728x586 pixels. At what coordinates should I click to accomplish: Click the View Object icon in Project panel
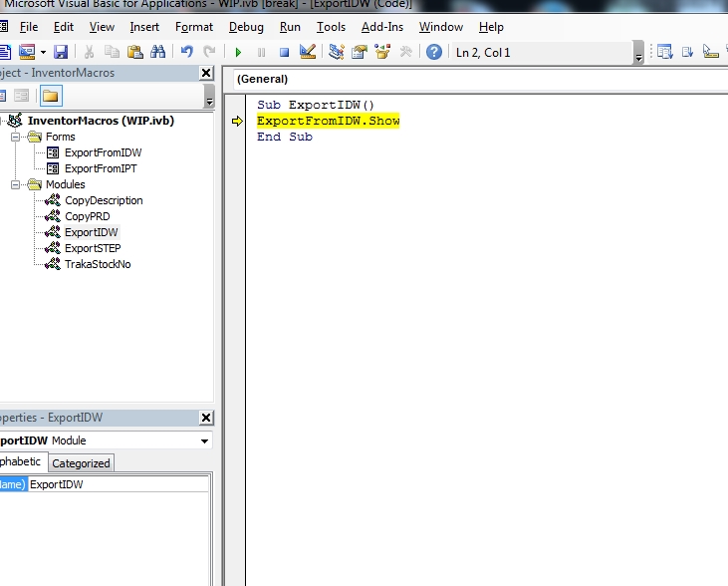pyautogui.click(x=21, y=97)
